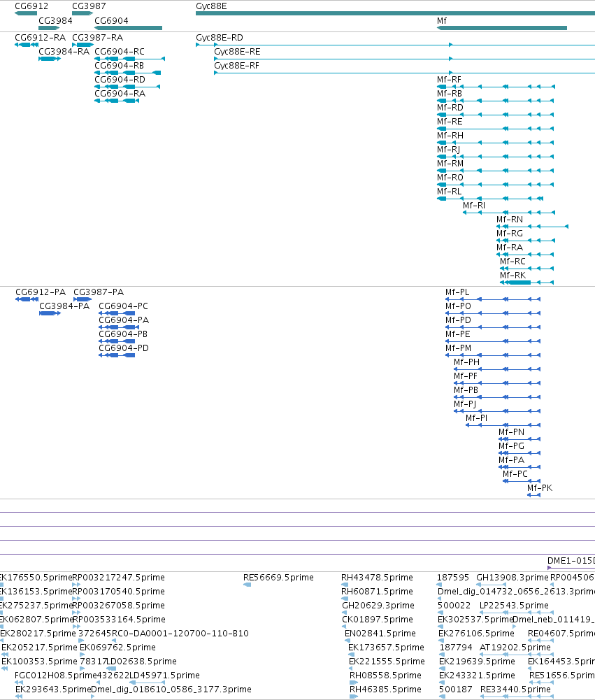
Task: Click the CG3984 gene label
Action: tap(55, 20)
